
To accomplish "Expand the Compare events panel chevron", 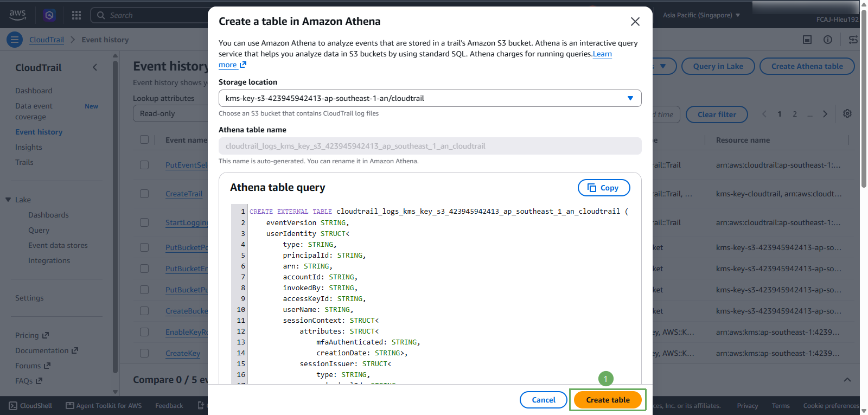I will coord(847,380).
